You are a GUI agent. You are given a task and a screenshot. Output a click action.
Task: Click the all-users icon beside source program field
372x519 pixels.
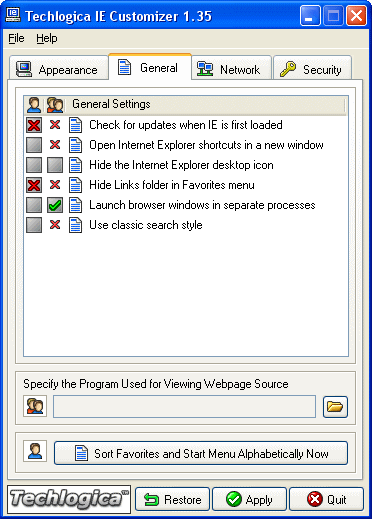tap(35, 406)
